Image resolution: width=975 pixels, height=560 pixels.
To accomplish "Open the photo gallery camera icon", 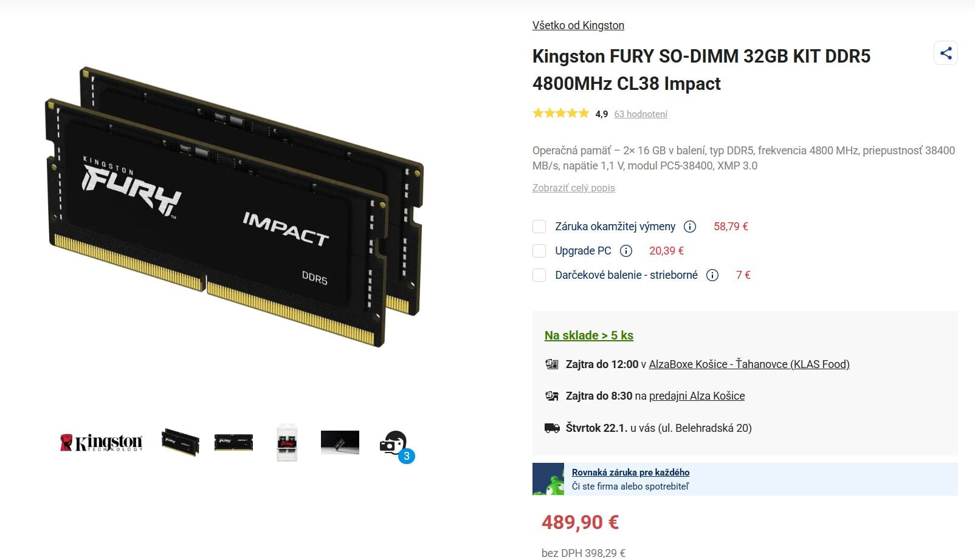I will click(x=395, y=445).
